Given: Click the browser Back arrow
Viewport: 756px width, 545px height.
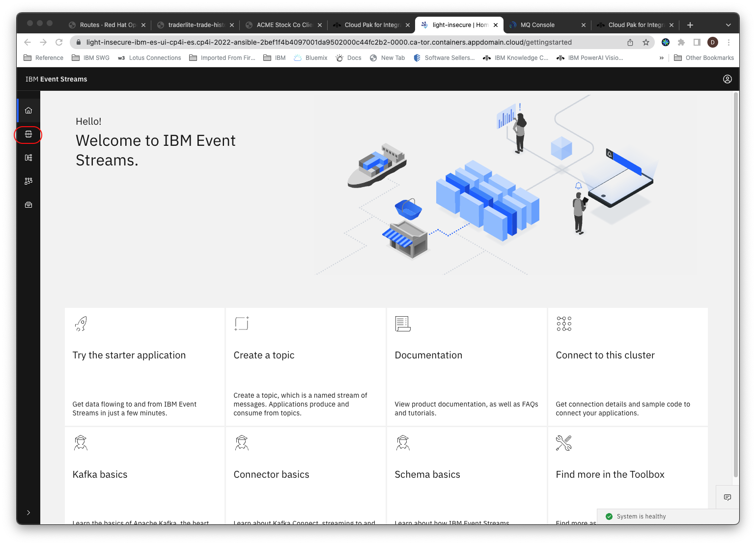Looking at the screenshot, I should click(28, 42).
